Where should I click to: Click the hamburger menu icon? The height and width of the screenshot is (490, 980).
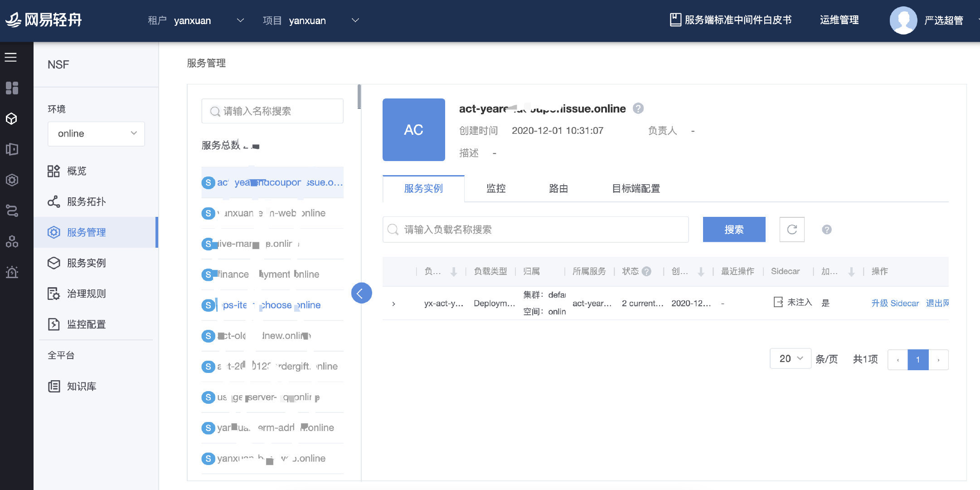(x=11, y=57)
